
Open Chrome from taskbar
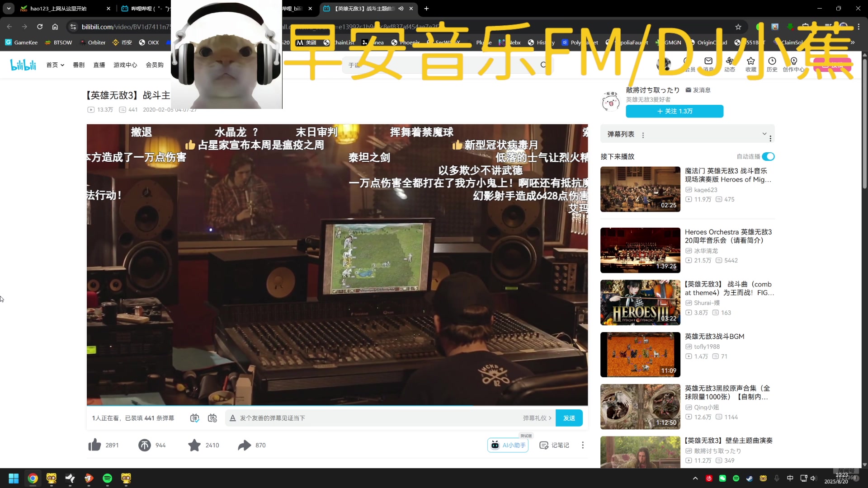(x=33, y=478)
